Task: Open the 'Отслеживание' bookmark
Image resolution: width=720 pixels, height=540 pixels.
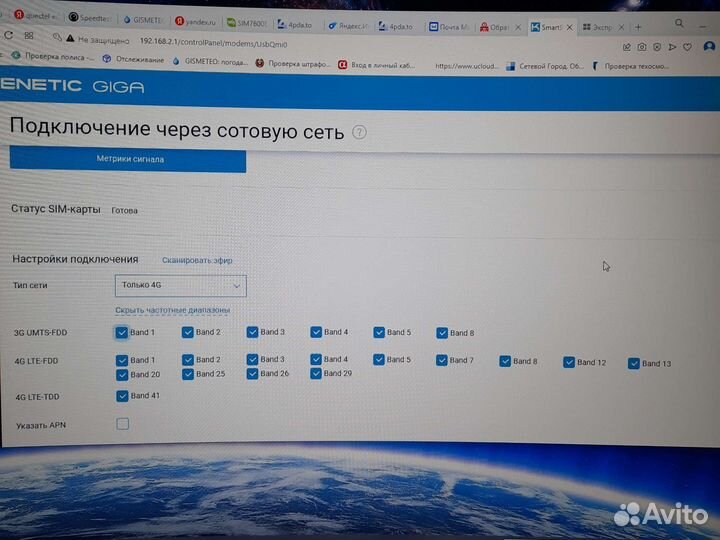Action: point(134,59)
